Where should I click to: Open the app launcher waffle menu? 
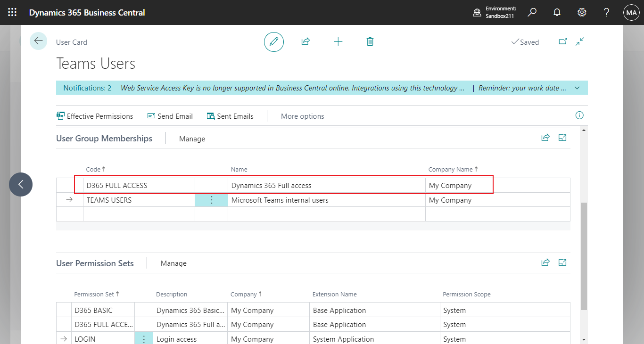click(x=12, y=12)
